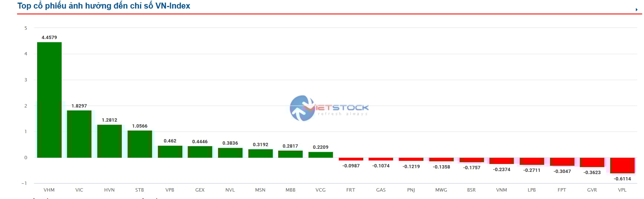The height and width of the screenshot is (199, 644).
Task: Click value label 0.4446
Action: [x=200, y=142]
